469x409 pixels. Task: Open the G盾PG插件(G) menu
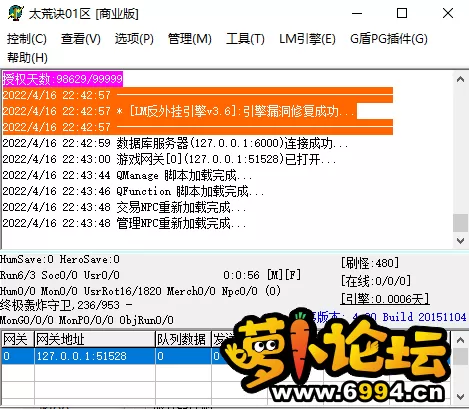coord(389,39)
